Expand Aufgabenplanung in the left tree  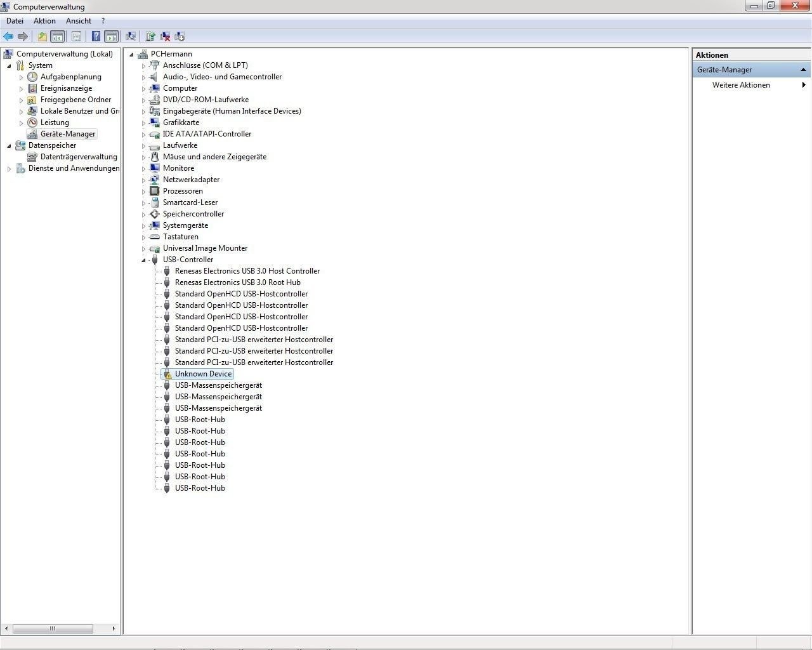21,77
